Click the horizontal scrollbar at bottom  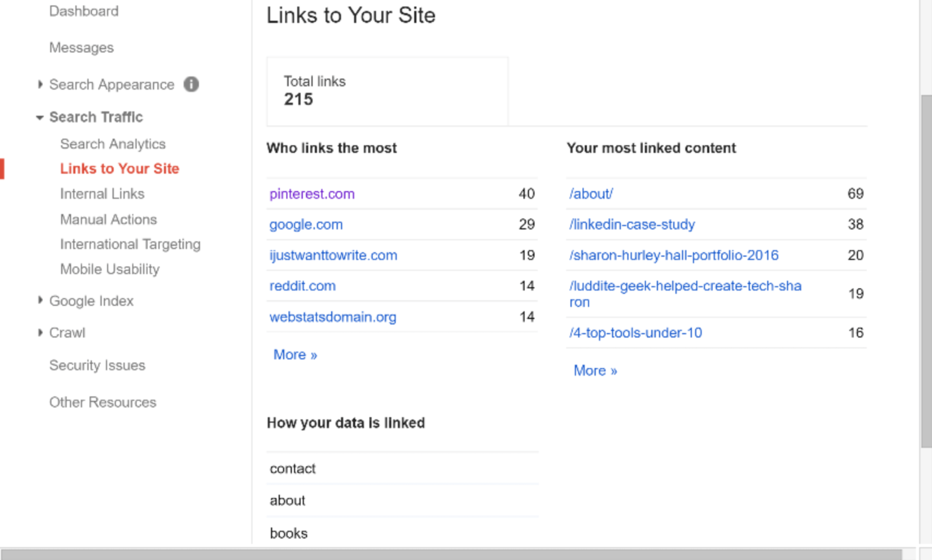coord(451,554)
